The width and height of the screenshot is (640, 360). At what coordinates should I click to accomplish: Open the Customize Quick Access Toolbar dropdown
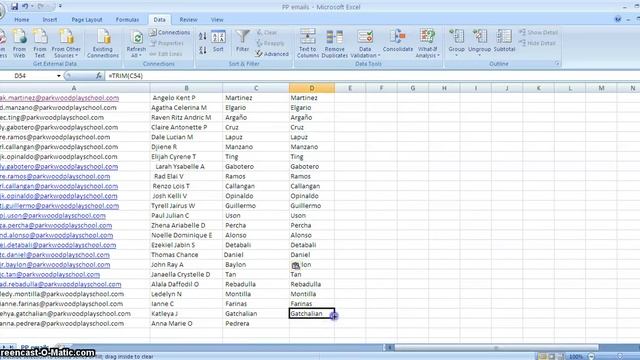[x=60, y=6]
